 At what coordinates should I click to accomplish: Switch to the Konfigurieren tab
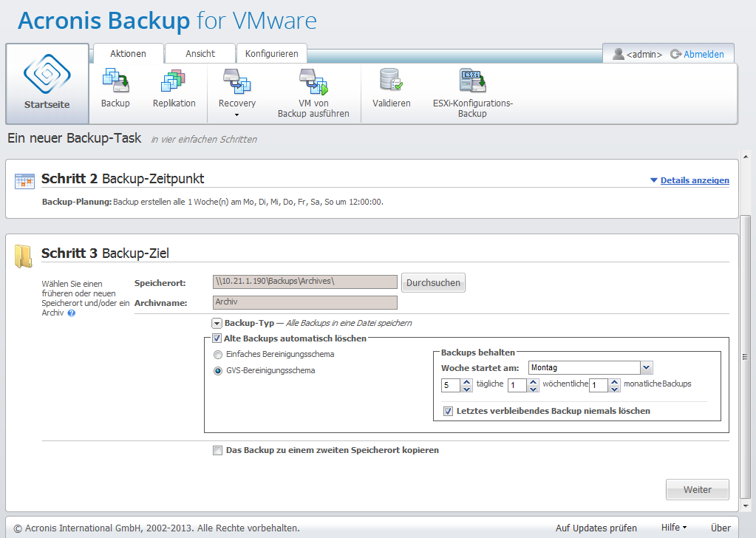tap(271, 53)
